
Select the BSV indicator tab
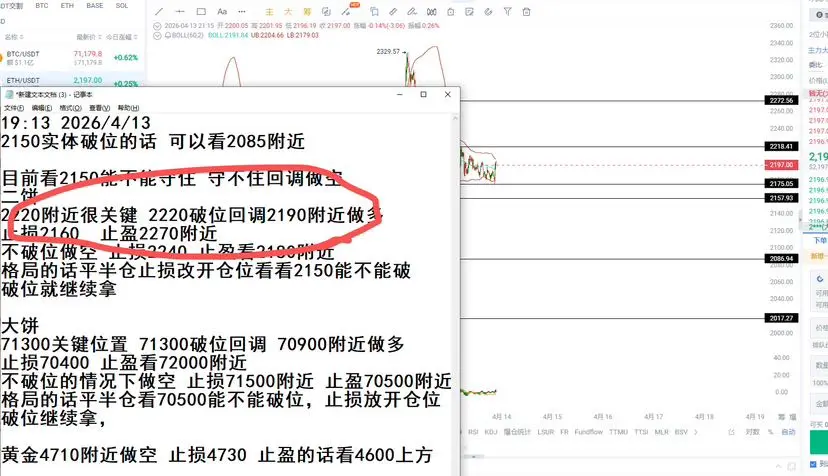tap(681, 432)
